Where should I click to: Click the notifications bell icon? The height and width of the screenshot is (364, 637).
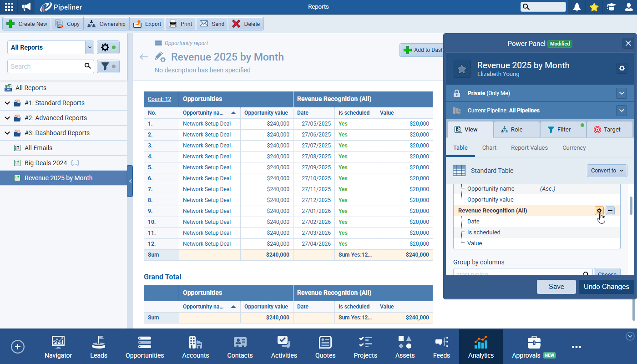click(x=577, y=7)
